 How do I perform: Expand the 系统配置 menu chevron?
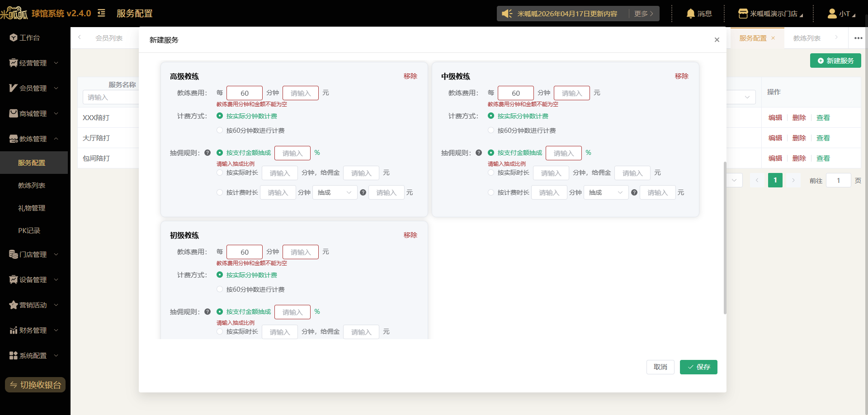pyautogui.click(x=56, y=355)
